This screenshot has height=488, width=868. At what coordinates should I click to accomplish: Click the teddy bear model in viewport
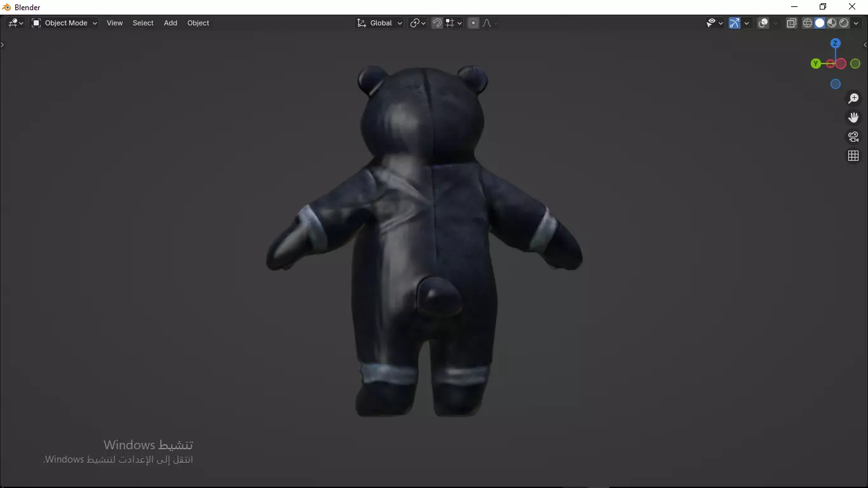click(x=424, y=241)
